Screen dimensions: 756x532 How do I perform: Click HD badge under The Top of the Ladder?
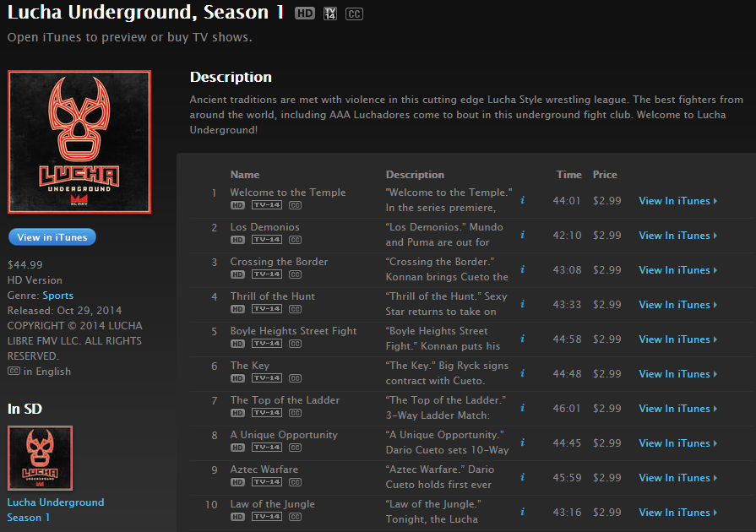[x=237, y=413]
